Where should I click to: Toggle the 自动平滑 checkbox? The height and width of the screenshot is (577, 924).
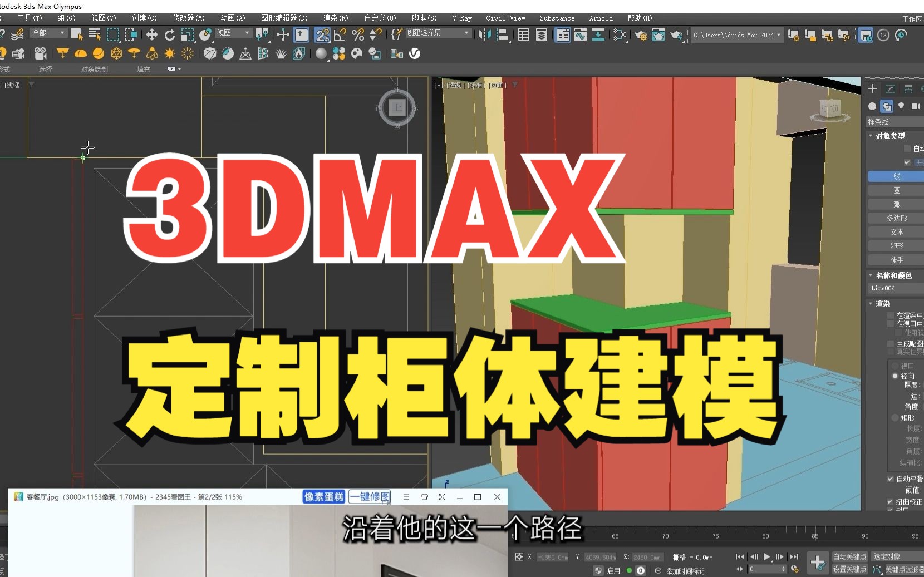point(891,479)
